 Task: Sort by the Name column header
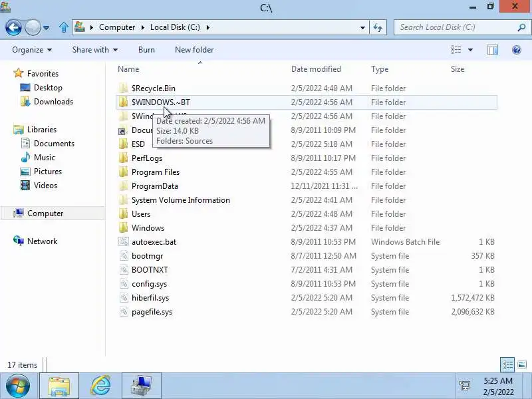click(128, 69)
